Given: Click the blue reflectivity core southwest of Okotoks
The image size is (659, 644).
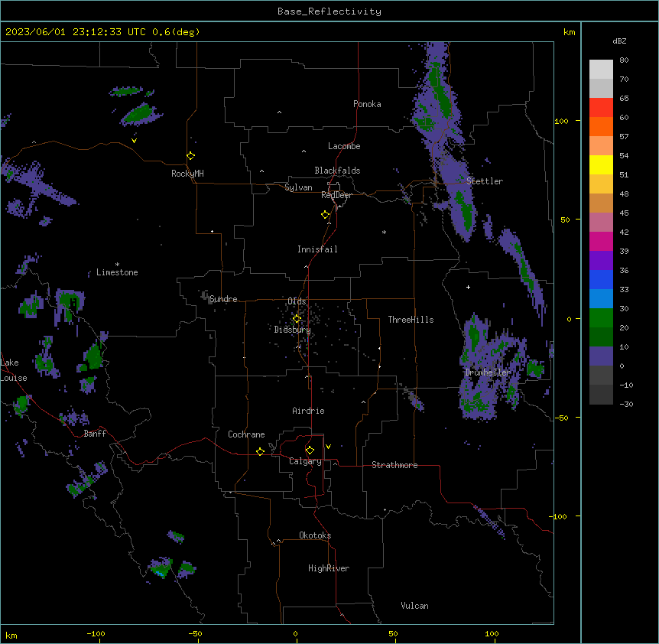Looking at the screenshot, I should (x=160, y=573).
